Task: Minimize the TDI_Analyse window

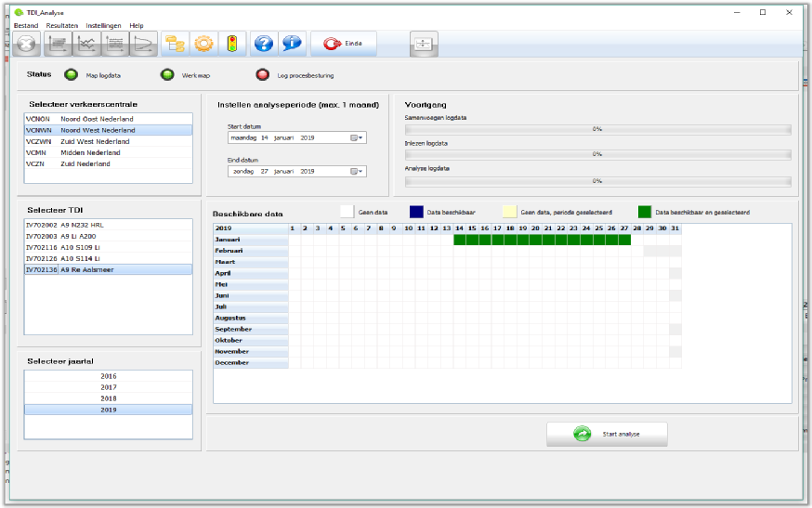Action: pyautogui.click(x=737, y=12)
